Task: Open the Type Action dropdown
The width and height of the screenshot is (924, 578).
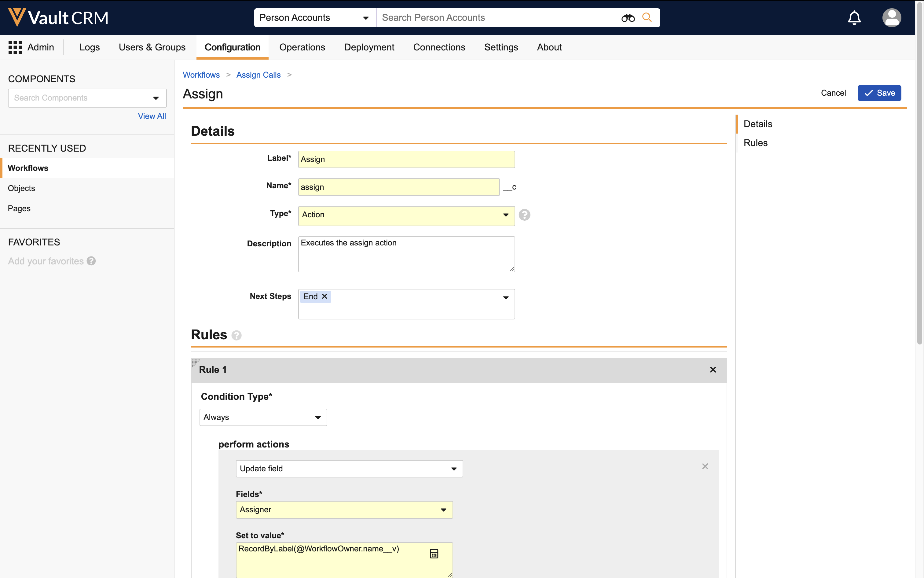Action: click(406, 215)
